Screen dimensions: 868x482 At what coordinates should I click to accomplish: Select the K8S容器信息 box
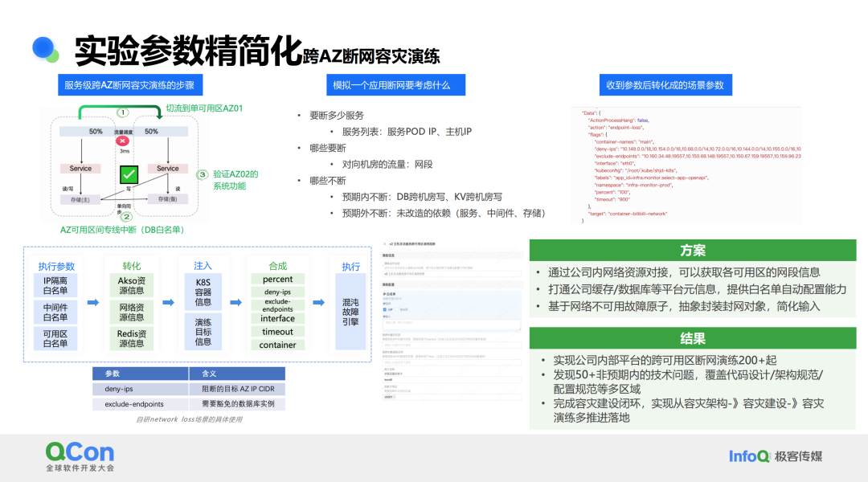pos(203,292)
